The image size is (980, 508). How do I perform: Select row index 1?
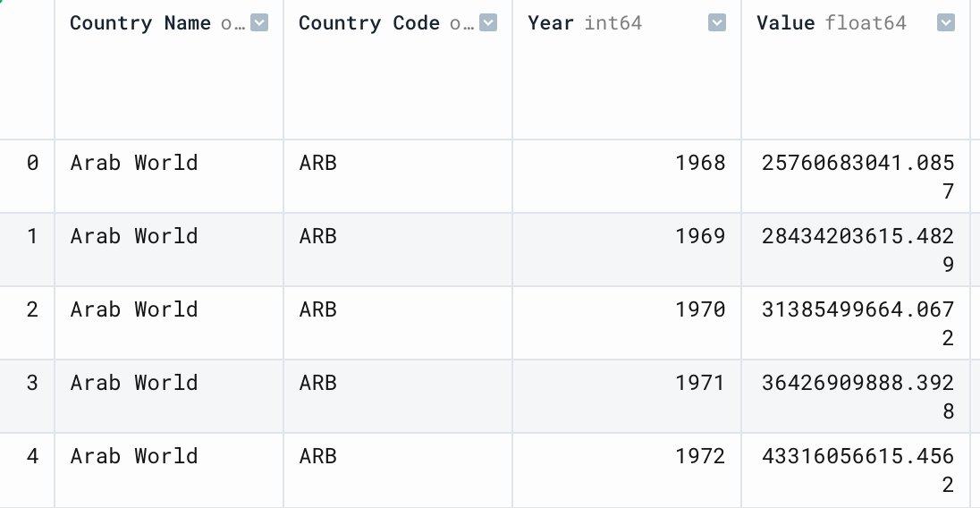tap(27, 250)
